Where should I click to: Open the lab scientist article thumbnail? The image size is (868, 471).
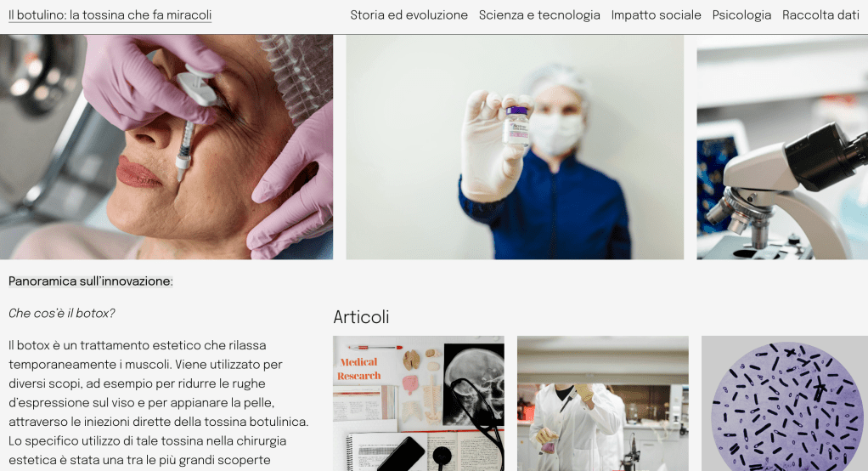pos(603,403)
